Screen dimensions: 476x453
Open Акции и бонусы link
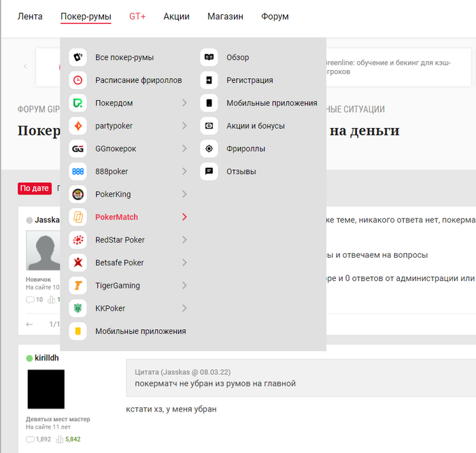(x=256, y=126)
